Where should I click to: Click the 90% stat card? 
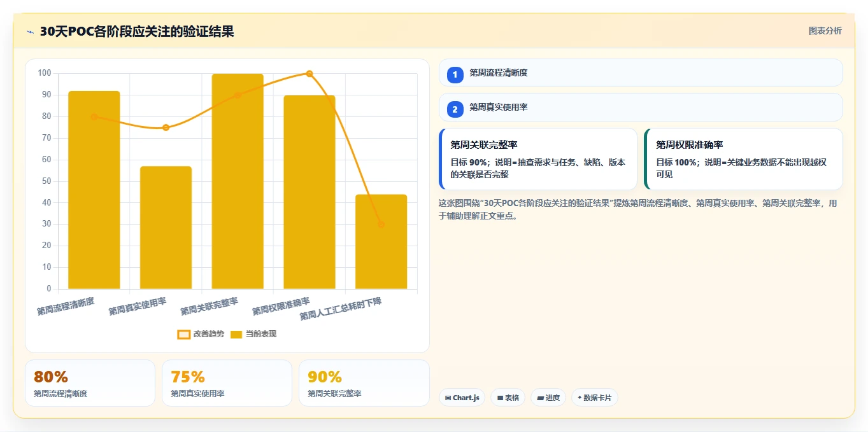(x=364, y=383)
